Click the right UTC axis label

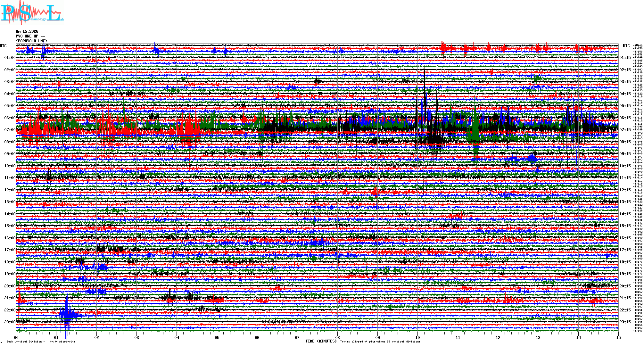tap(626, 46)
